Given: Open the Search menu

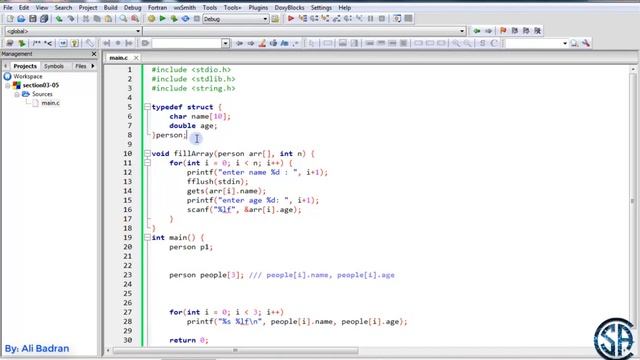Looking at the screenshot, I should (63, 7).
